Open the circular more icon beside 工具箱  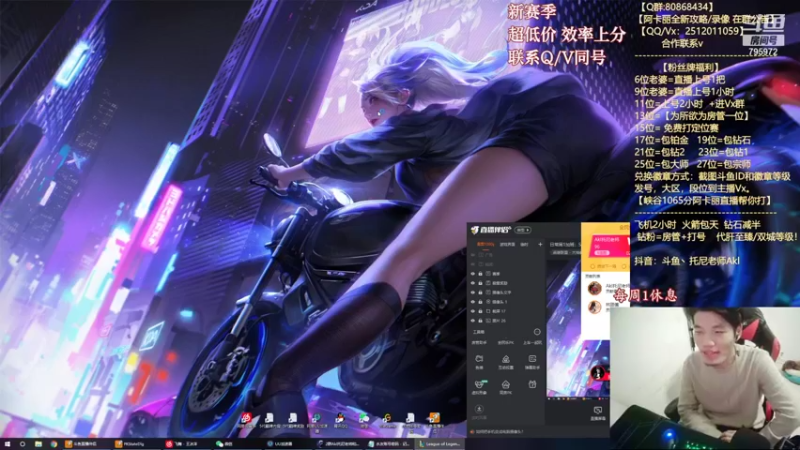pos(537,332)
